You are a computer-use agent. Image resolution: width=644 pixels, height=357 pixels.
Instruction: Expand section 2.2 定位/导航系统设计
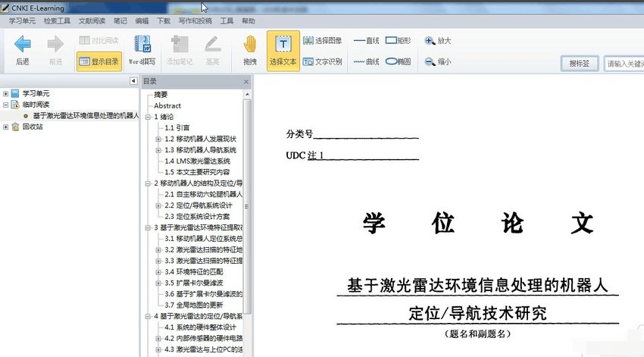tap(158, 206)
